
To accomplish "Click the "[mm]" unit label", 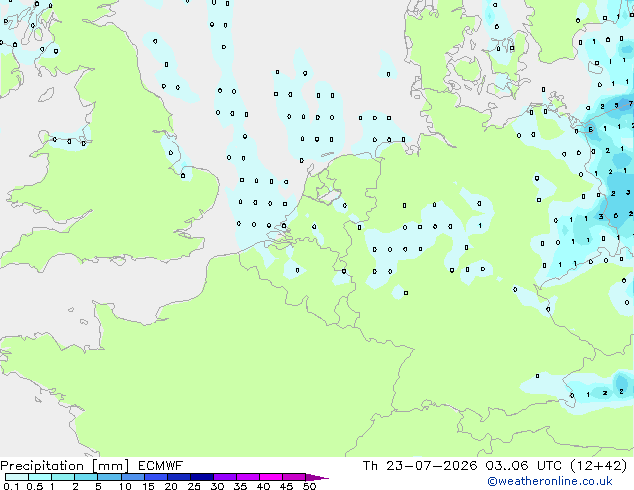I will [110, 466].
